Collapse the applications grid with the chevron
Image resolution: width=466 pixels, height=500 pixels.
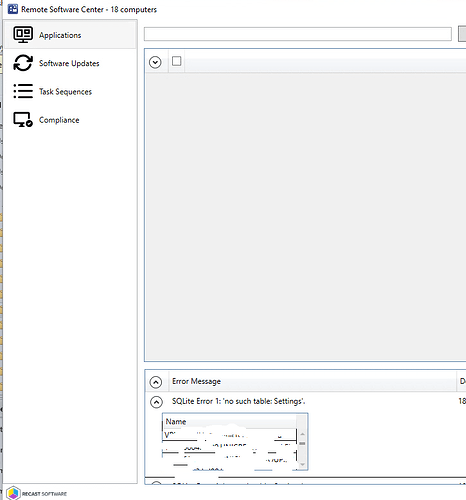pyautogui.click(x=155, y=62)
